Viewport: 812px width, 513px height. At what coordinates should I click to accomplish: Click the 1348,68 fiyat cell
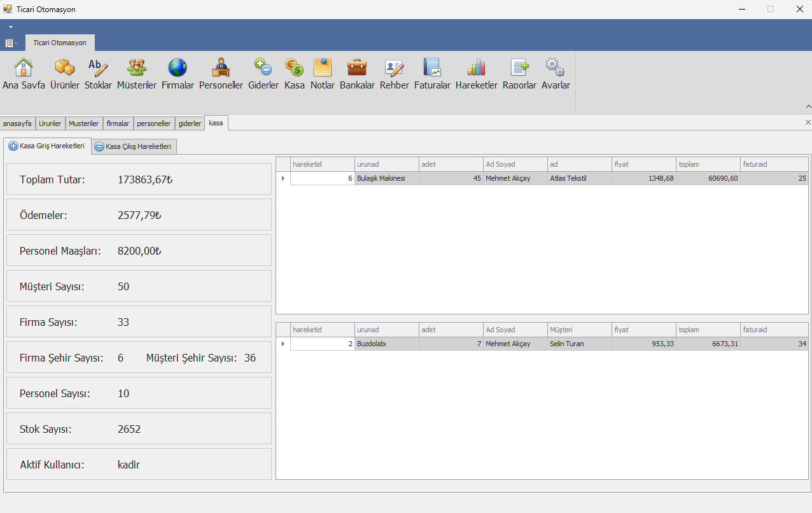click(644, 178)
